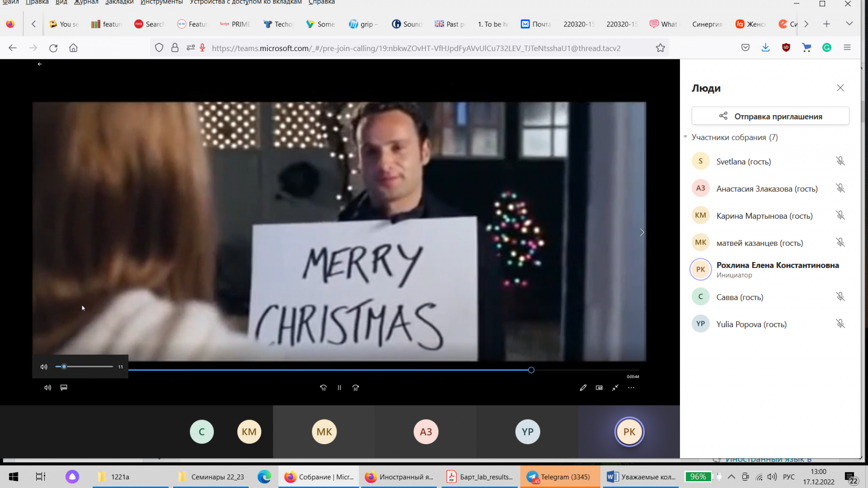
Task: Click the Отправка приглашения button
Action: point(770,116)
